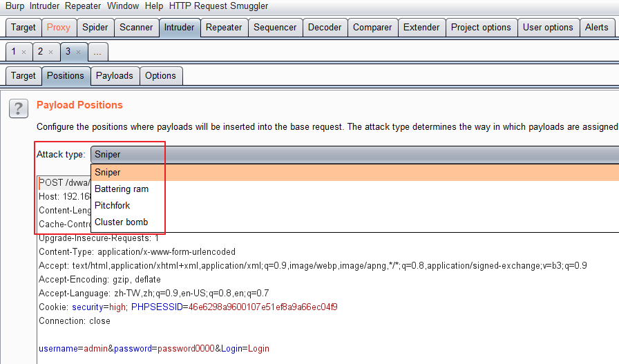The height and width of the screenshot is (364, 619).
Task: Open the Intruder sub-tab Target
Action: click(23, 75)
